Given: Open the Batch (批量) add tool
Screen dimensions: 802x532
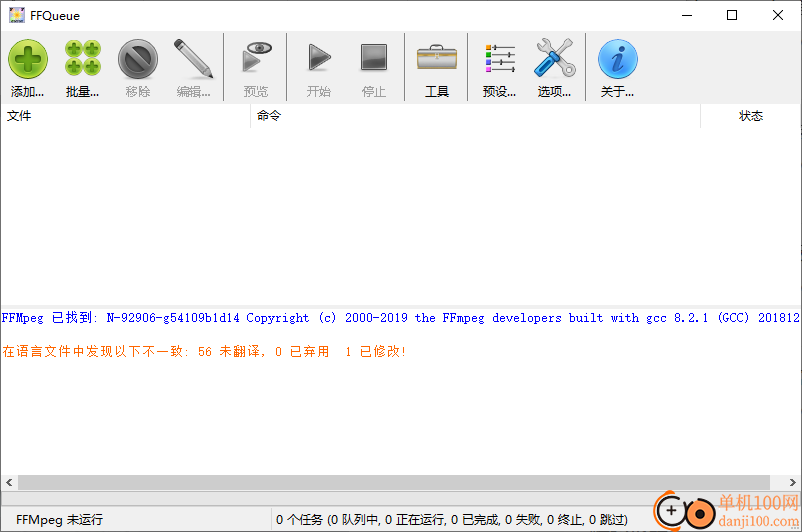Looking at the screenshot, I should click(x=82, y=68).
